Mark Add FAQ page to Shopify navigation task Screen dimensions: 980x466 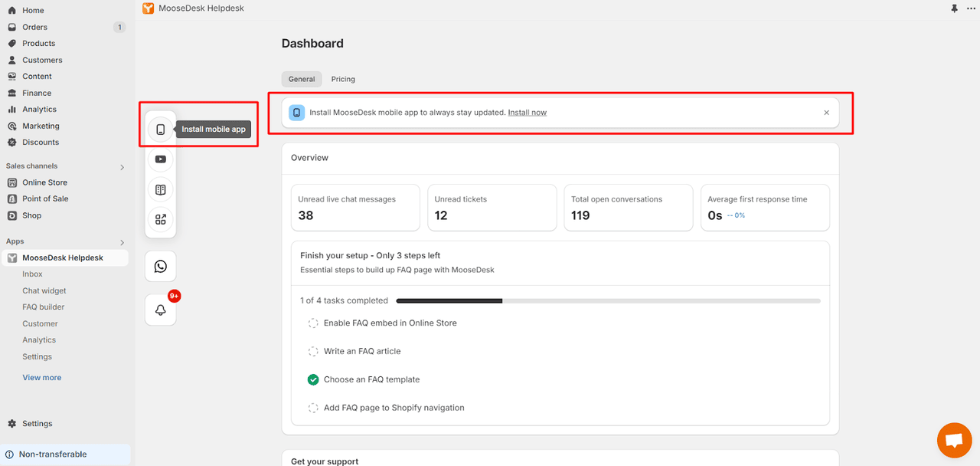[x=313, y=408]
